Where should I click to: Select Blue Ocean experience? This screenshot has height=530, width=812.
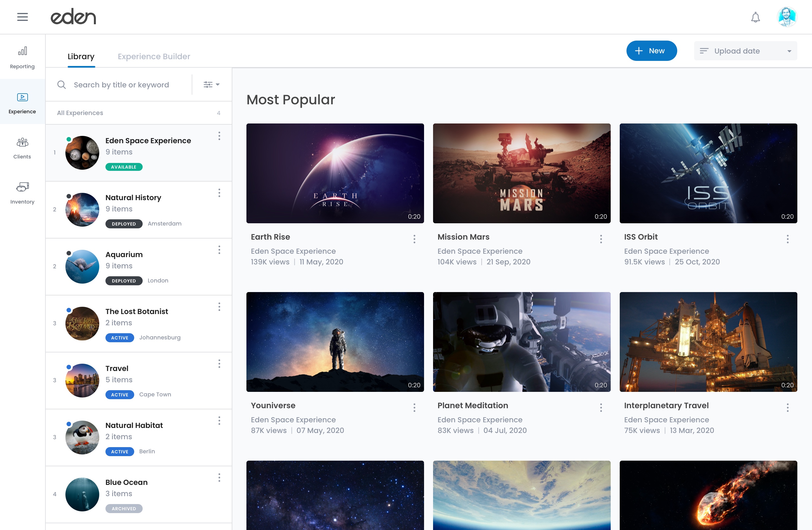point(138,494)
